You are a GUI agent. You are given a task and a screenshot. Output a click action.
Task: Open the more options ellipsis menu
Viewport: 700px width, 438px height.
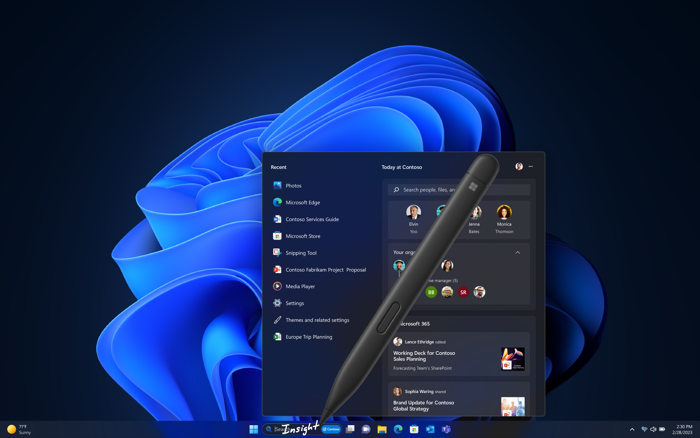coord(531,167)
